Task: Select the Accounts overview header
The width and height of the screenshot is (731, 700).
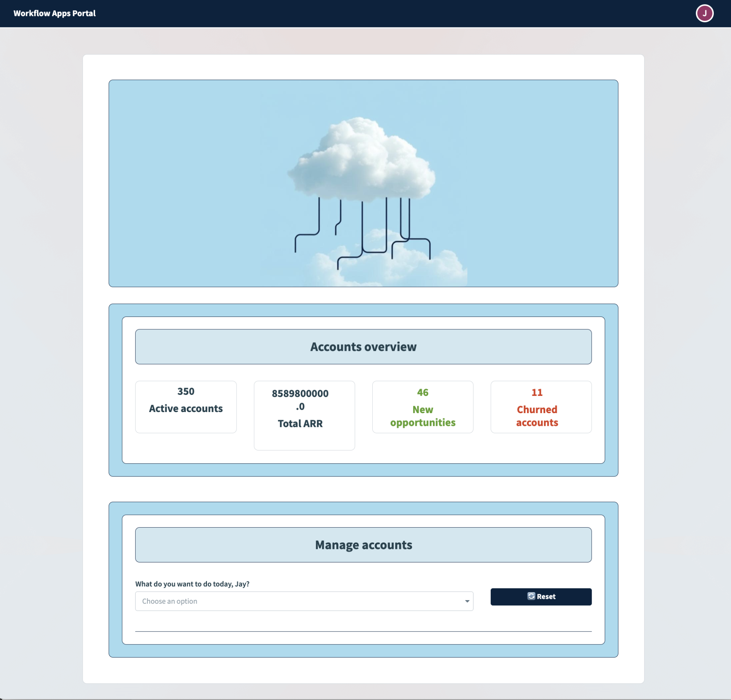Action: (363, 346)
